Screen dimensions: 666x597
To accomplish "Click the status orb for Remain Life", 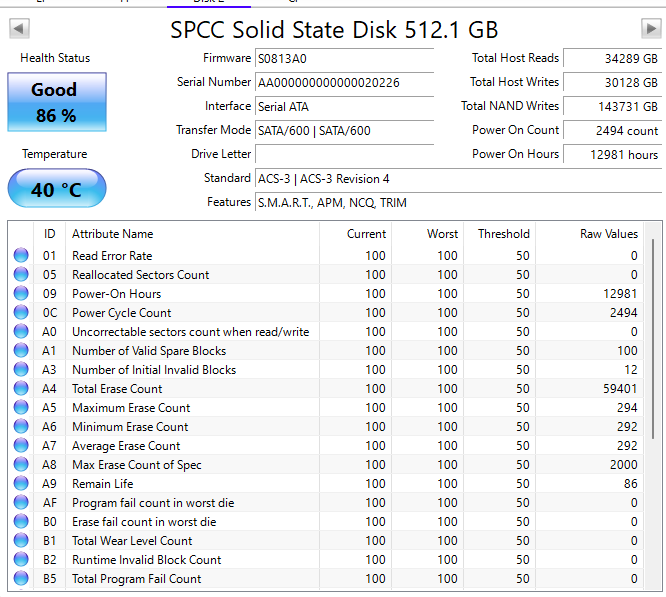I will (22, 484).
